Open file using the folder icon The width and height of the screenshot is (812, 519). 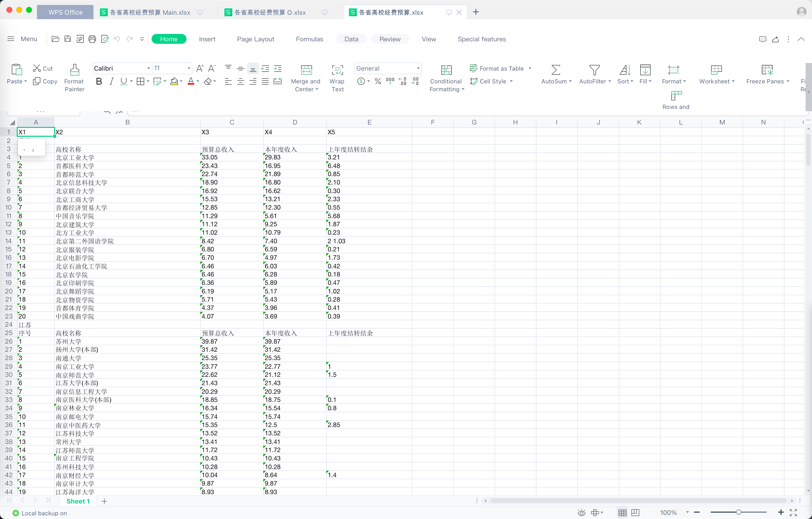55,39
